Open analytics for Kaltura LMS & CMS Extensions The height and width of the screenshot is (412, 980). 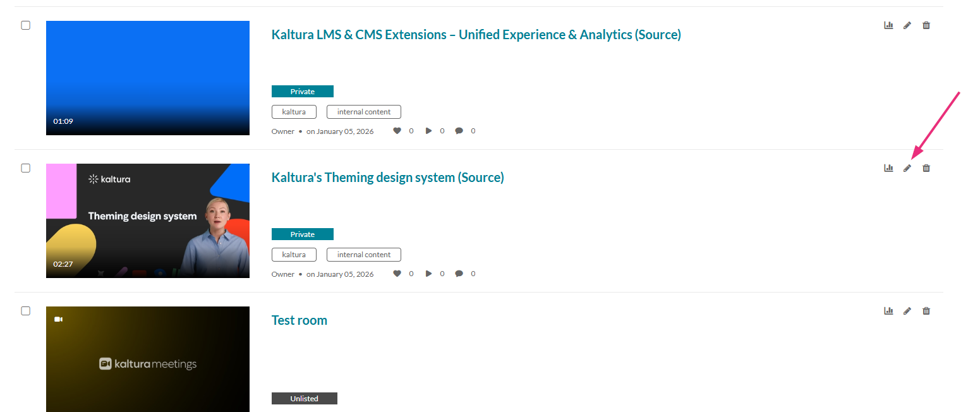click(x=888, y=25)
